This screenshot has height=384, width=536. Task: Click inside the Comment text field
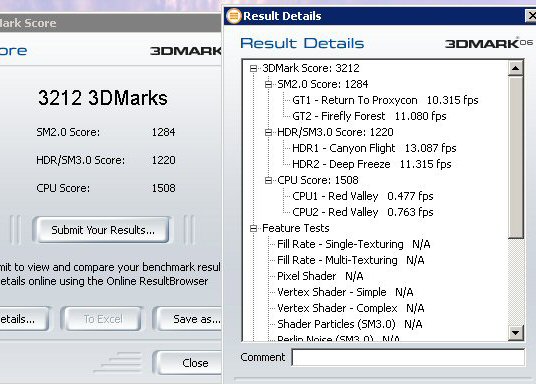(x=408, y=357)
